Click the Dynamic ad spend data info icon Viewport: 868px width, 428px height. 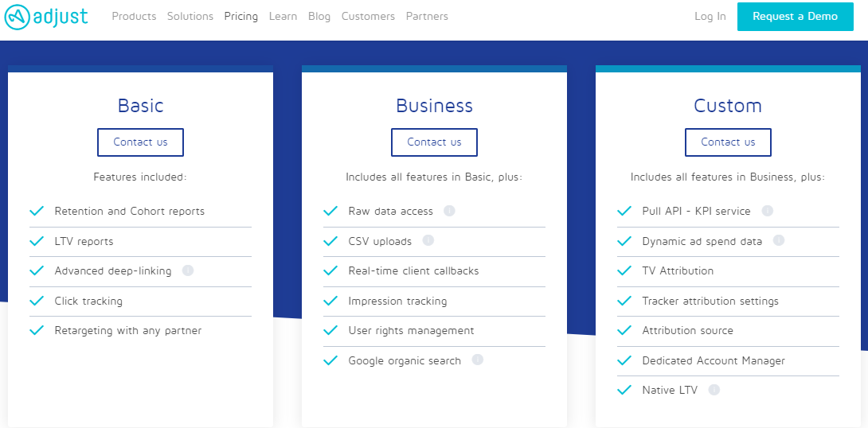coord(779,240)
